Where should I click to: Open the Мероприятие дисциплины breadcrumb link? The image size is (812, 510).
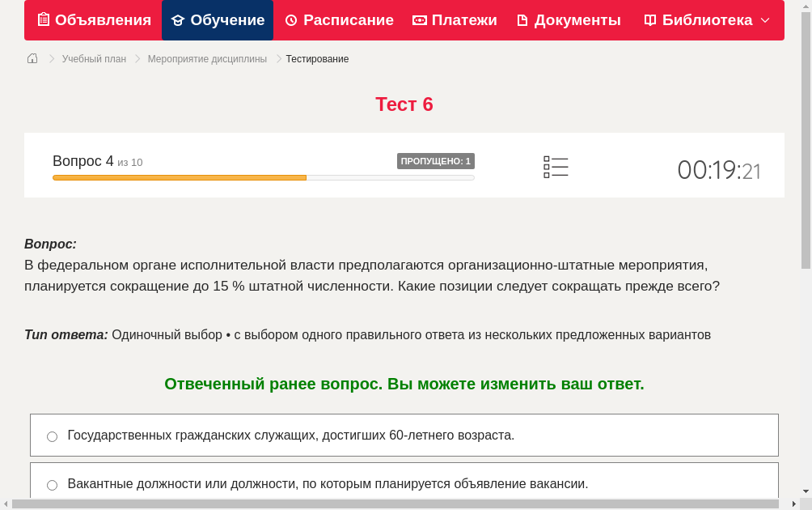click(209, 58)
